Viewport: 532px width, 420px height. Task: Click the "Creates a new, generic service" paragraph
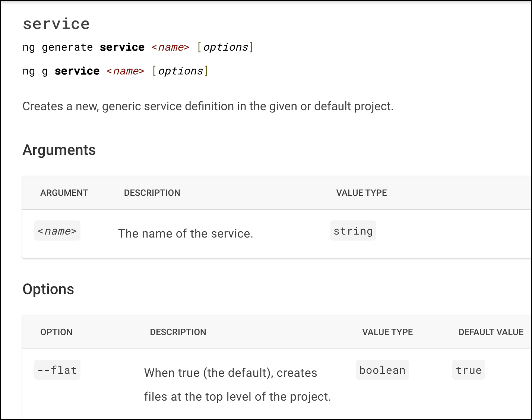[208, 106]
